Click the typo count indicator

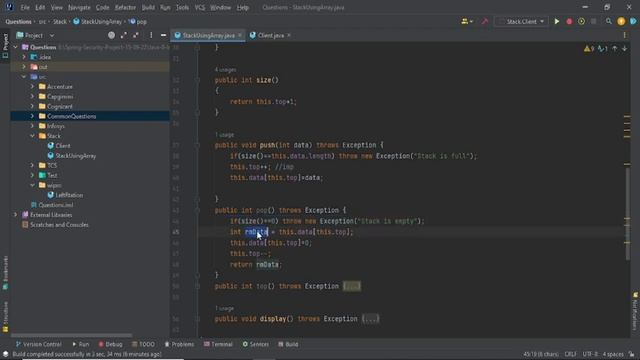602,49
